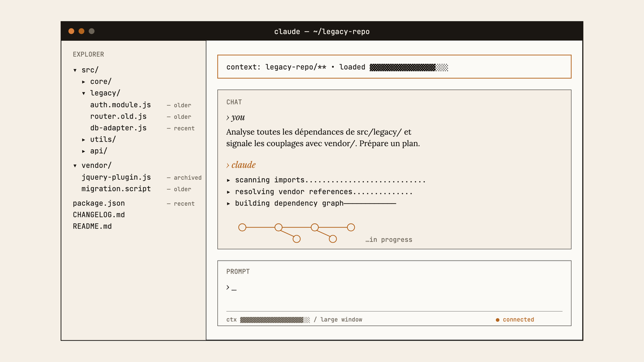Select the src/ folder label
Viewport: 644px width, 362px height.
tap(90, 70)
